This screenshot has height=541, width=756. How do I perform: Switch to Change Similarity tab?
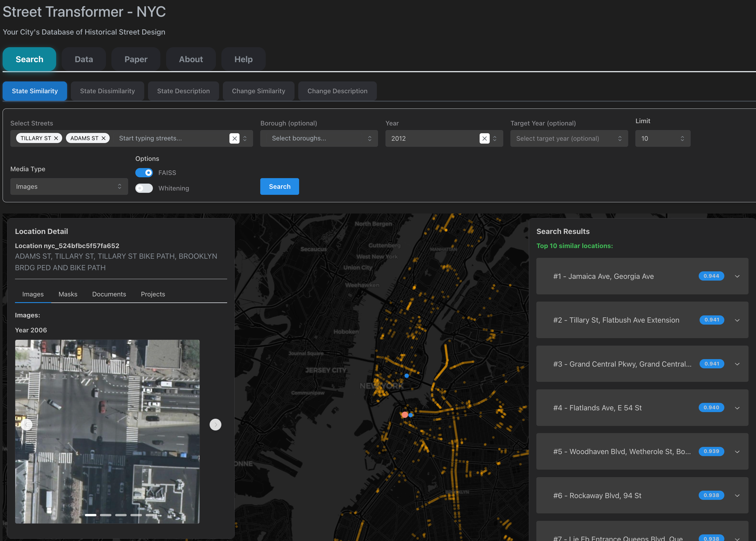tap(259, 91)
